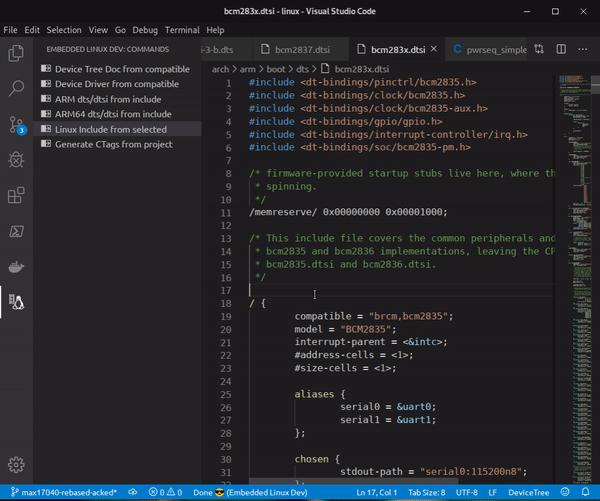This screenshot has width=600, height=501.
Task: Open the Search view icon
Action: tap(16, 88)
